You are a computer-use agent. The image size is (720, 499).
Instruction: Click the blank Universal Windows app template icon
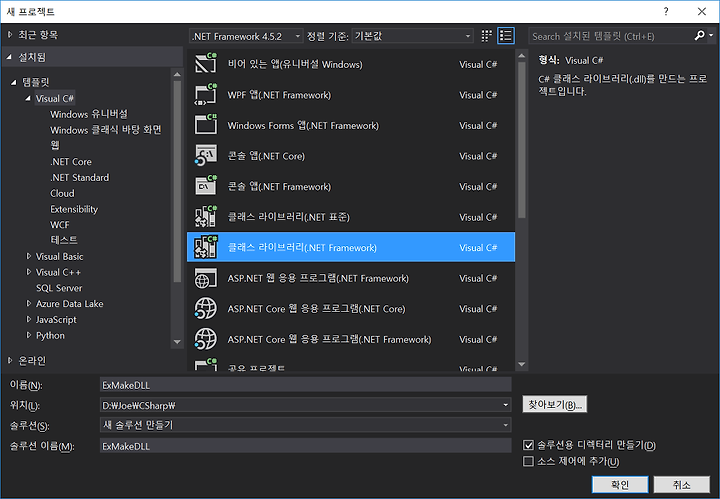coord(206,63)
